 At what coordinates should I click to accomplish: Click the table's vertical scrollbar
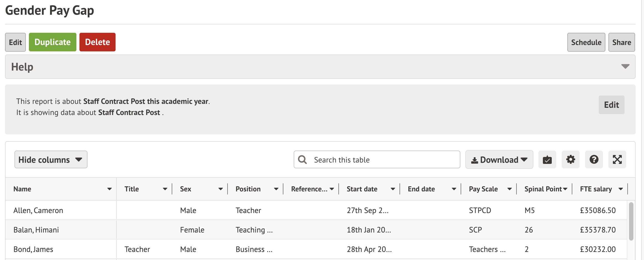631,221
